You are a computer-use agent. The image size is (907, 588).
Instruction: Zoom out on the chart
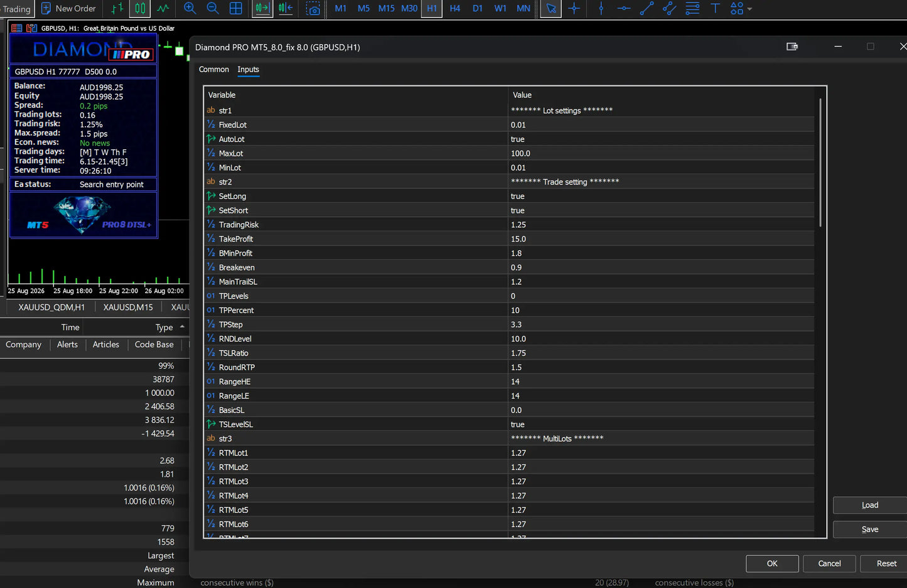[213, 9]
